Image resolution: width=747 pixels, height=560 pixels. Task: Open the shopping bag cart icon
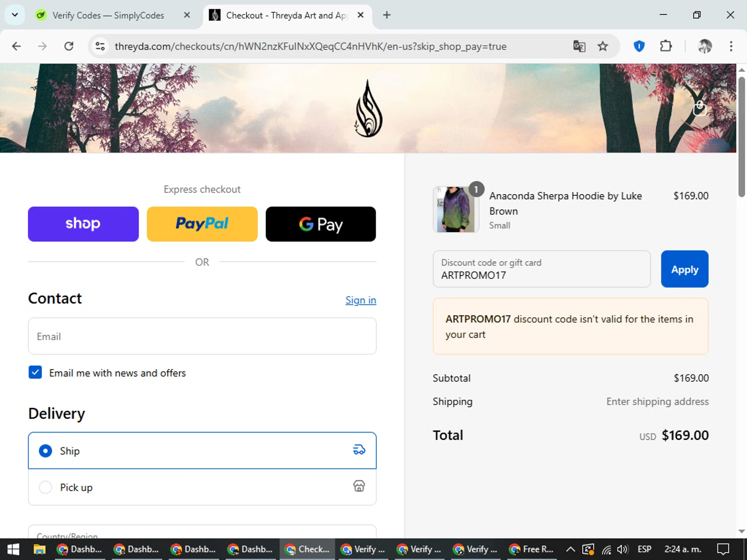pos(700,108)
